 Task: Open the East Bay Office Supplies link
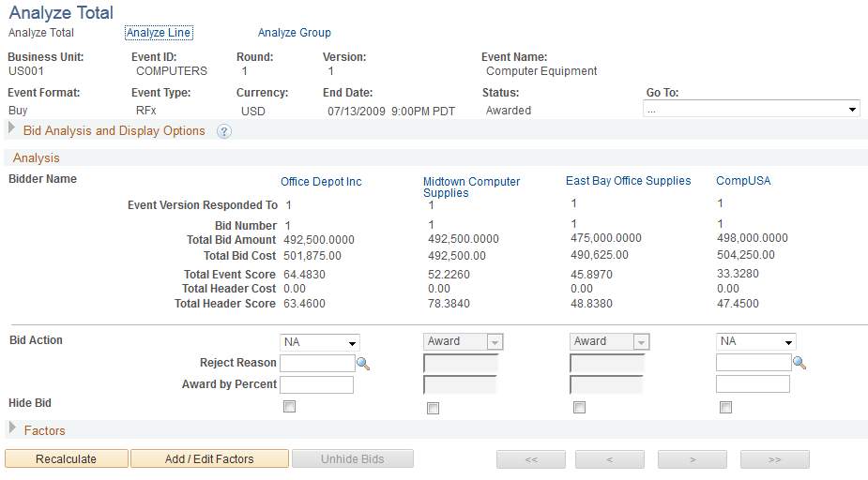click(629, 181)
